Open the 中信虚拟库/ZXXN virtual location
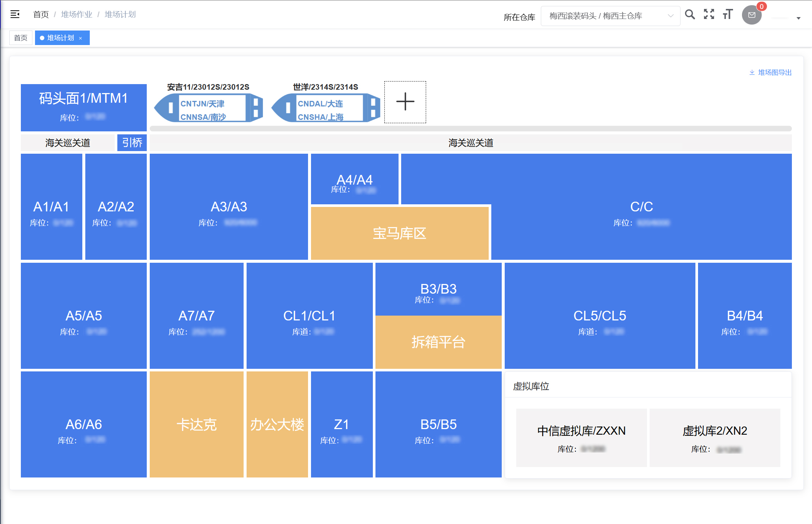 coord(581,438)
